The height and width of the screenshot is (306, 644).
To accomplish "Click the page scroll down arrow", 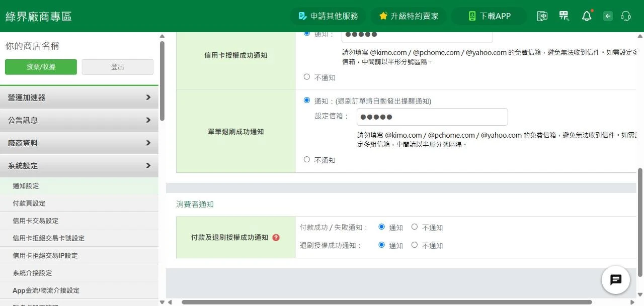I will click(640, 295).
